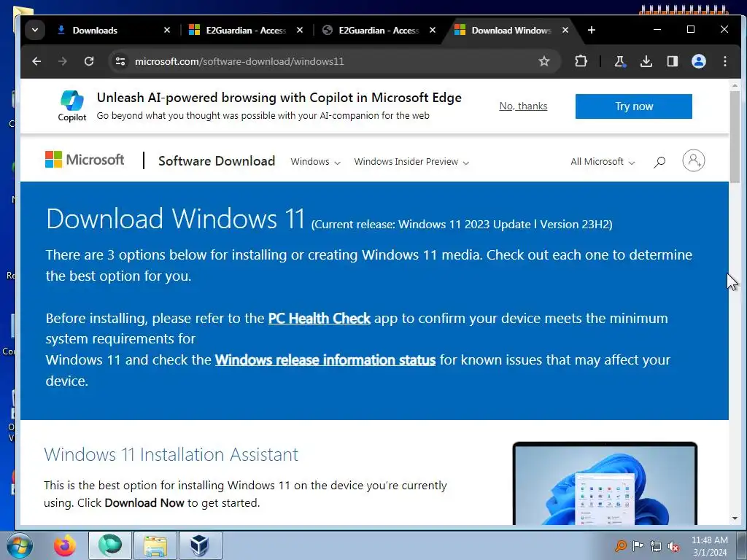
Task: Click the muted volume tray icon
Action: tap(673, 547)
